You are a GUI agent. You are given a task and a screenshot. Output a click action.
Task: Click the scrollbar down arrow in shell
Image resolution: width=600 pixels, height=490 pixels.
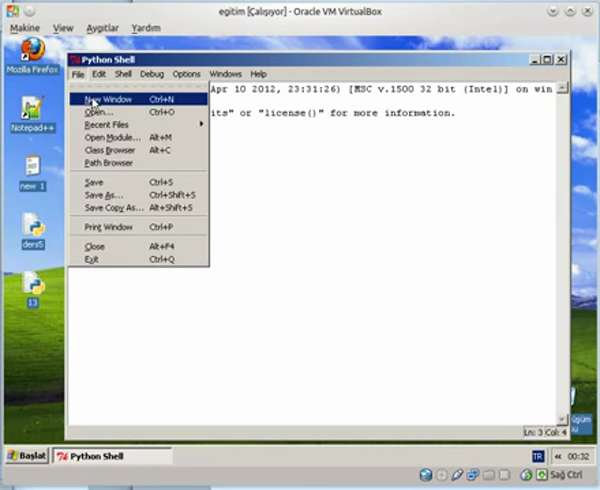click(562, 420)
